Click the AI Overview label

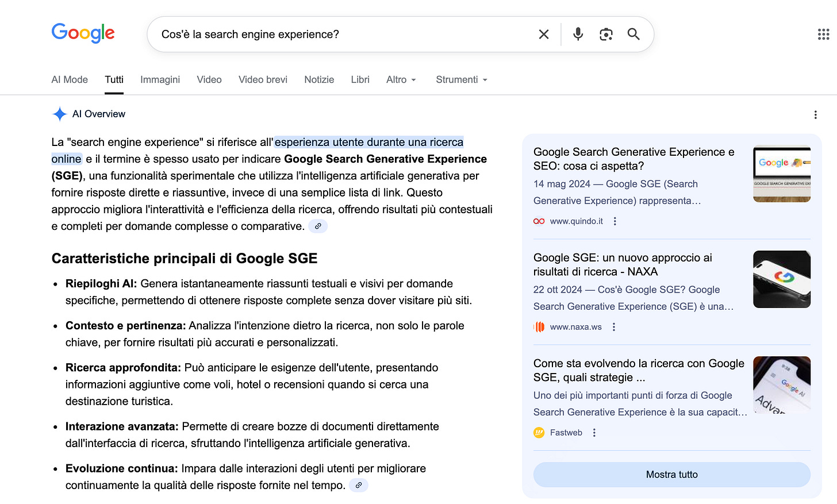click(x=99, y=114)
